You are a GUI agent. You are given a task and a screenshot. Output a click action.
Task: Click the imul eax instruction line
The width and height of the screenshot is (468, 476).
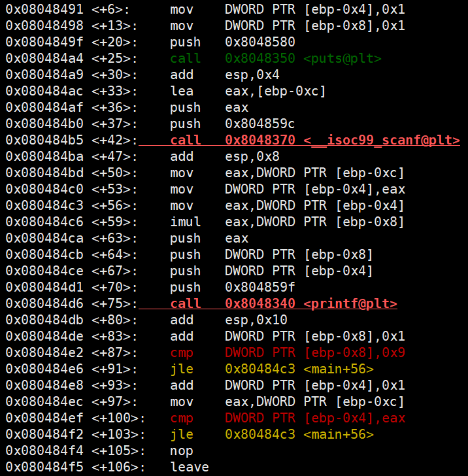pyautogui.click(x=287, y=222)
